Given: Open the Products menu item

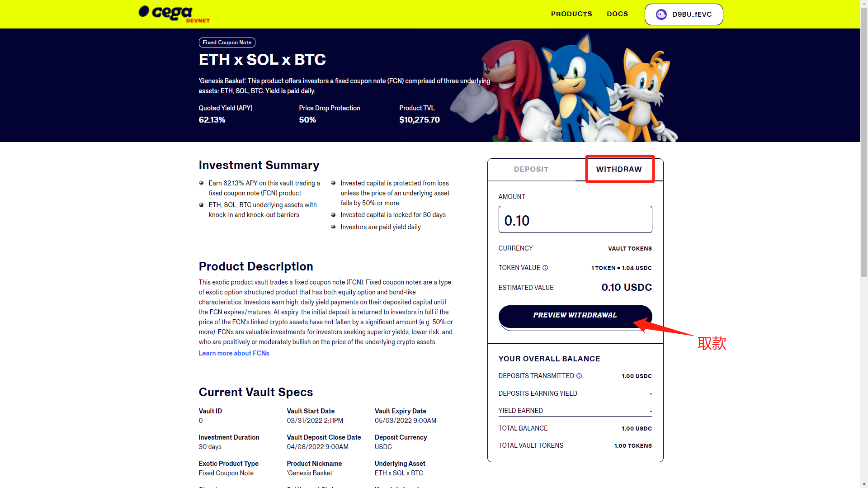Looking at the screenshot, I should click(x=571, y=14).
